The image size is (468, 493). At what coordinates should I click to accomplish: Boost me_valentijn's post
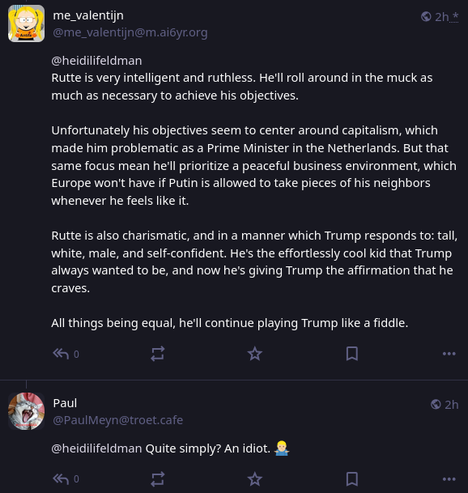(157, 354)
